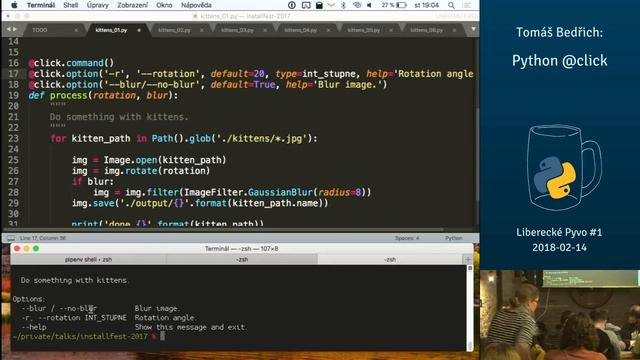This screenshot has height=360, width=640.
Task: Click the 'Python @click' talk title
Action: 560,61
